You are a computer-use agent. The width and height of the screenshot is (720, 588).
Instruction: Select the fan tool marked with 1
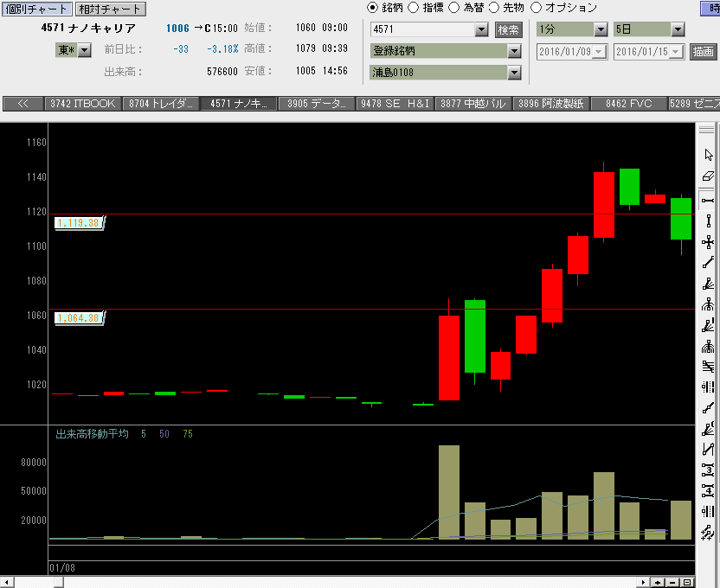tap(708, 325)
